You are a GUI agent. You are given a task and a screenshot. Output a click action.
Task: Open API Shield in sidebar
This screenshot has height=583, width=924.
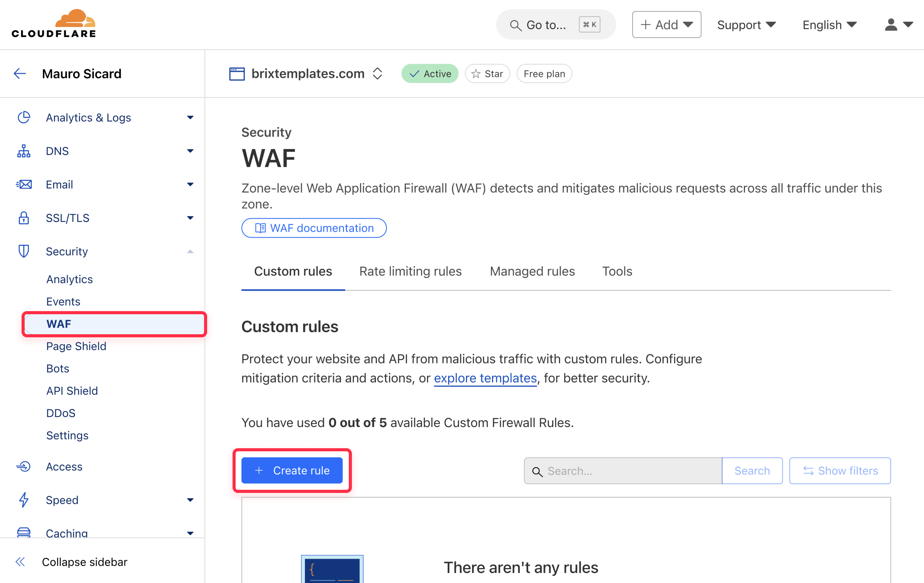point(72,391)
